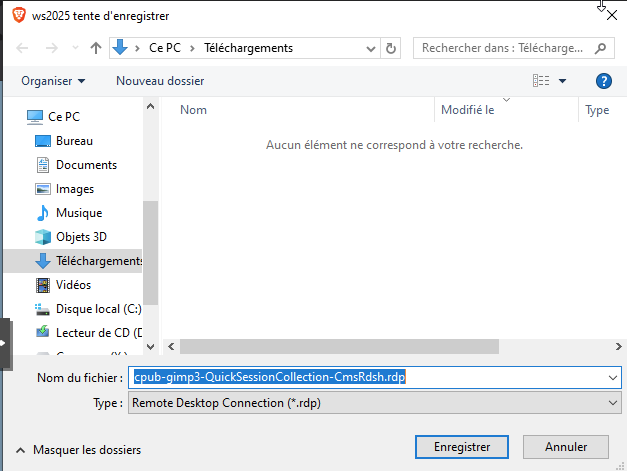Screen dimensions: 627x471
Task: Open Objets 3D folder in sidebar
Action: [x=81, y=237]
